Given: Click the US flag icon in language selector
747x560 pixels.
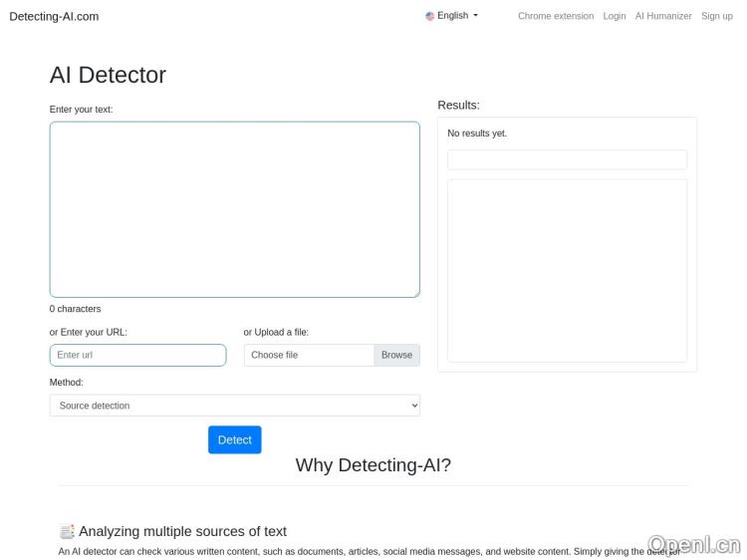Looking at the screenshot, I should click(x=430, y=16).
